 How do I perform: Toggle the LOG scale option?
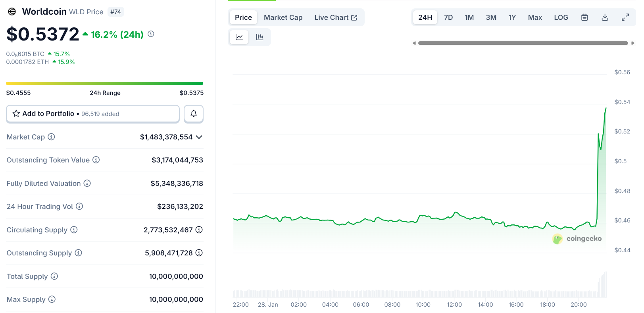[561, 17]
